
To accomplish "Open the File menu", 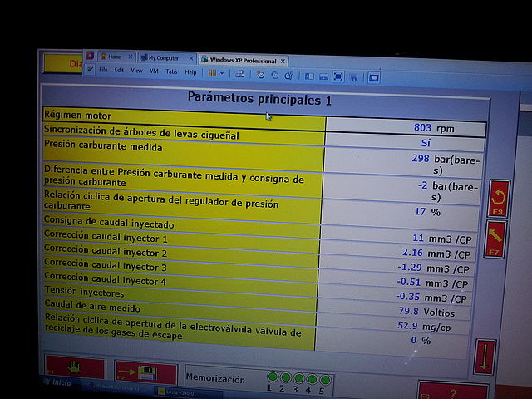I will coord(104,71).
